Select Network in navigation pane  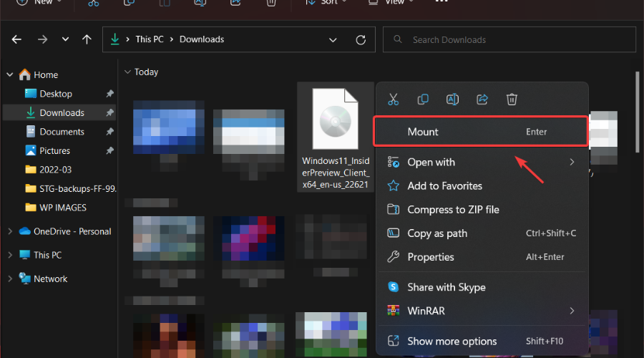[50, 279]
